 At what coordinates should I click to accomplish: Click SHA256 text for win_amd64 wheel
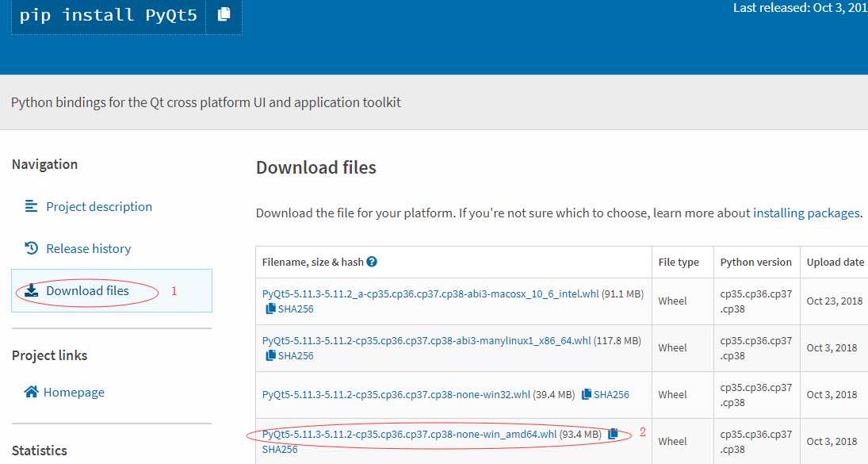tap(280, 449)
